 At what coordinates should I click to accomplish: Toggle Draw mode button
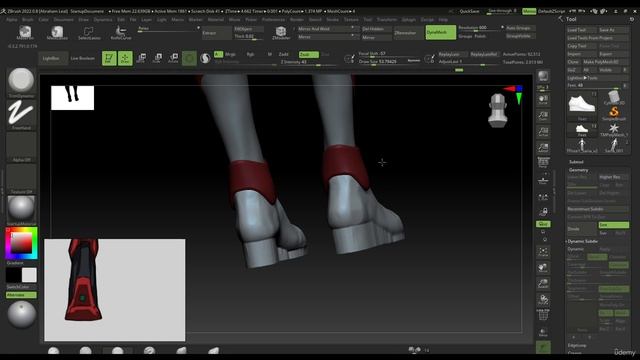(x=125, y=58)
